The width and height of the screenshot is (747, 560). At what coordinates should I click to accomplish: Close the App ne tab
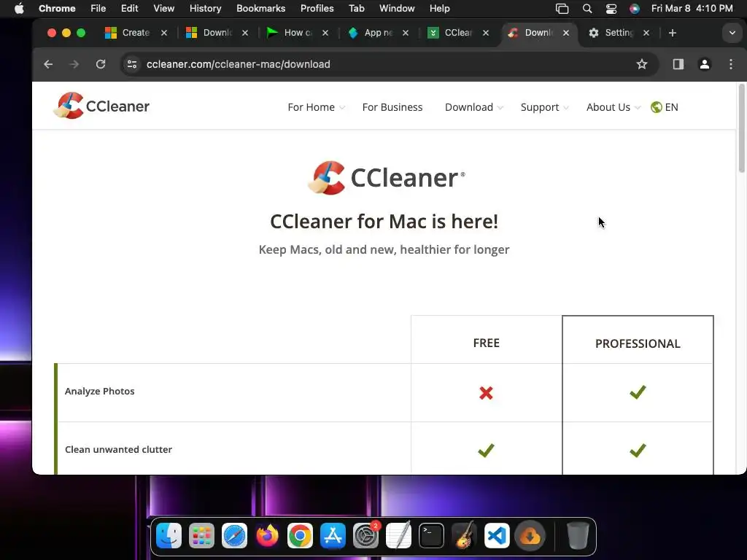click(x=406, y=33)
